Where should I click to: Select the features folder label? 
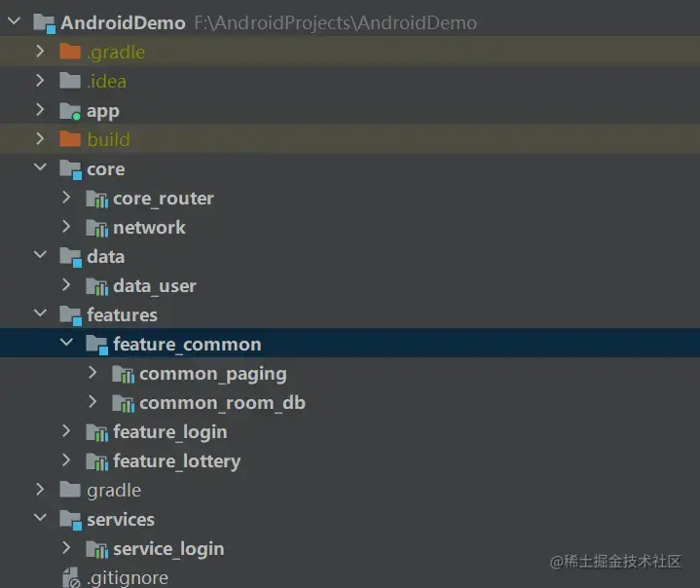tap(122, 314)
